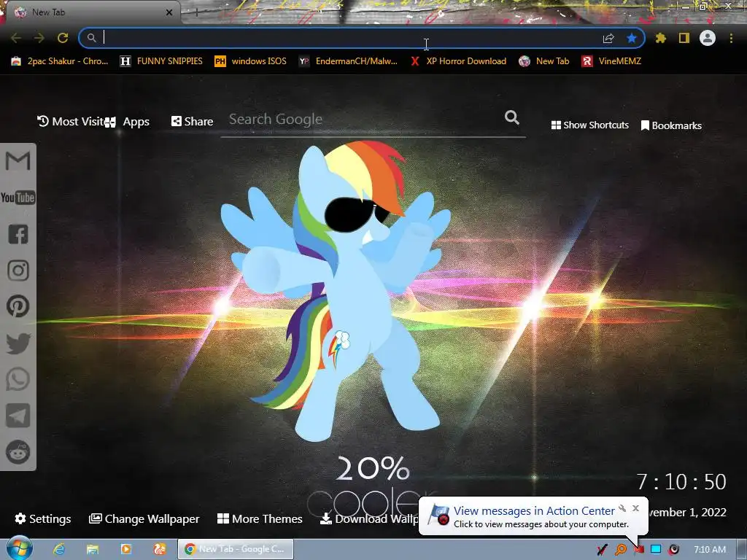Image resolution: width=747 pixels, height=560 pixels.
Task: Toggle the Chrome side panel
Action: tap(684, 38)
